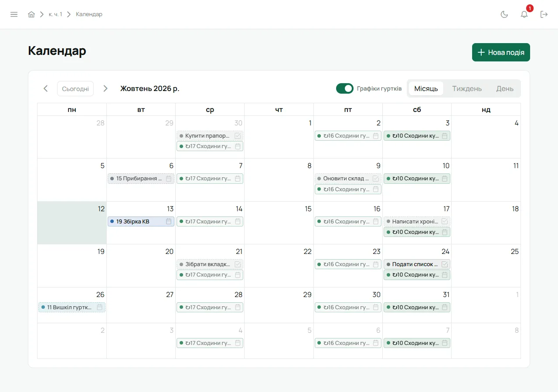Click 'чт' weekday column header
This screenshot has height=392, width=558.
(x=279, y=110)
